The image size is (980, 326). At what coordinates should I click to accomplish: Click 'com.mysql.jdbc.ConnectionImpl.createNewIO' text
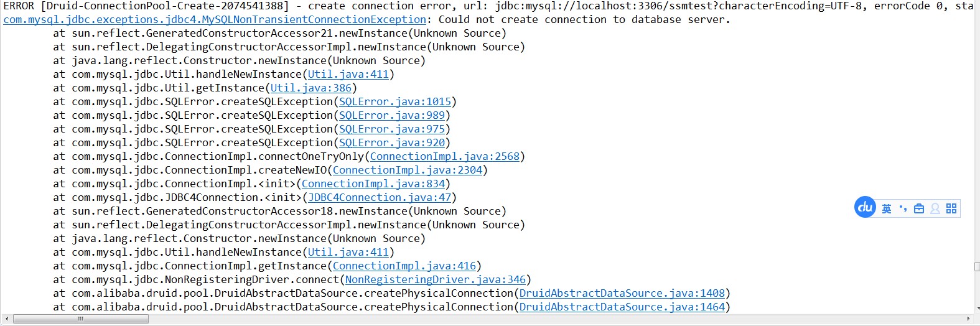pos(199,170)
